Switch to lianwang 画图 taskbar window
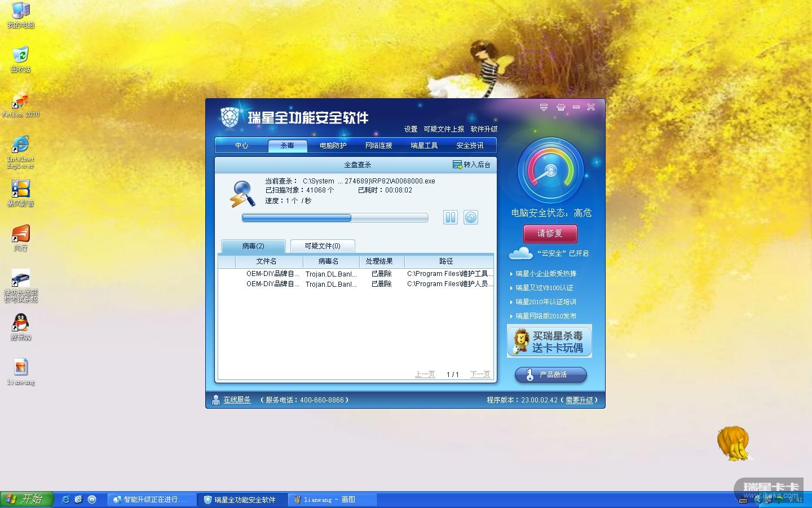The width and height of the screenshot is (812, 508). point(333,500)
